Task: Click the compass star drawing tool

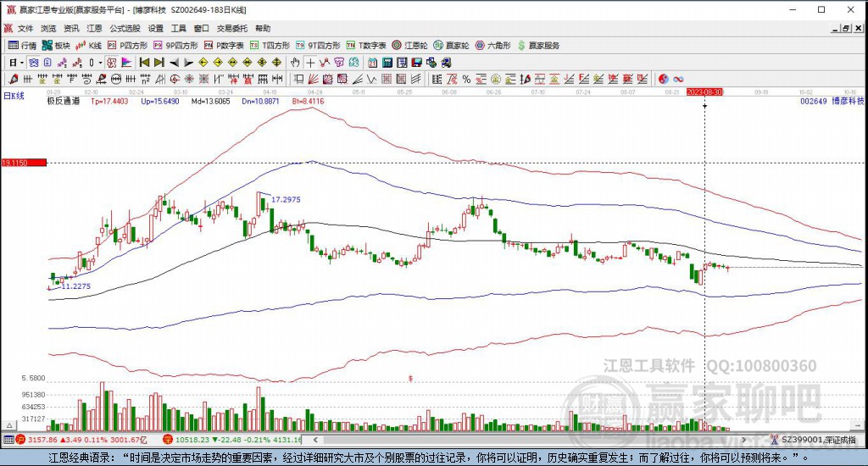Action: pos(189,79)
